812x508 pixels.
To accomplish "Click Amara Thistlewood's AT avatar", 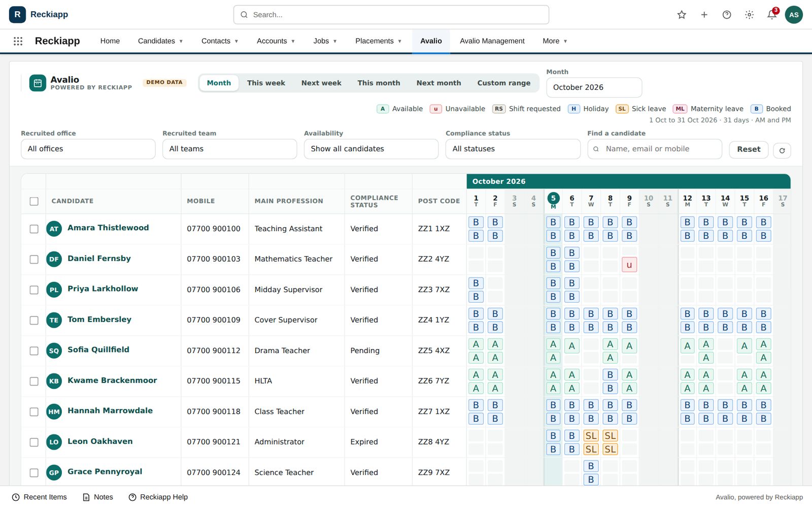I will pos(54,229).
